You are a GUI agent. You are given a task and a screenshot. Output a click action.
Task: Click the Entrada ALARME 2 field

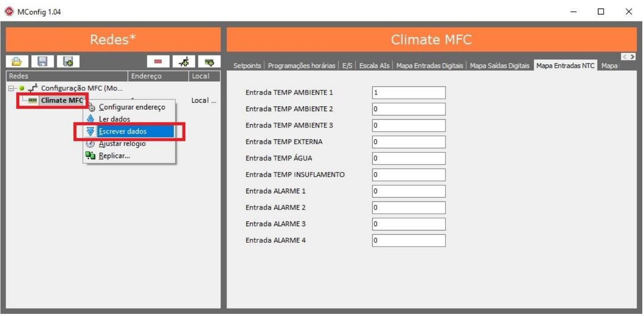(408, 207)
